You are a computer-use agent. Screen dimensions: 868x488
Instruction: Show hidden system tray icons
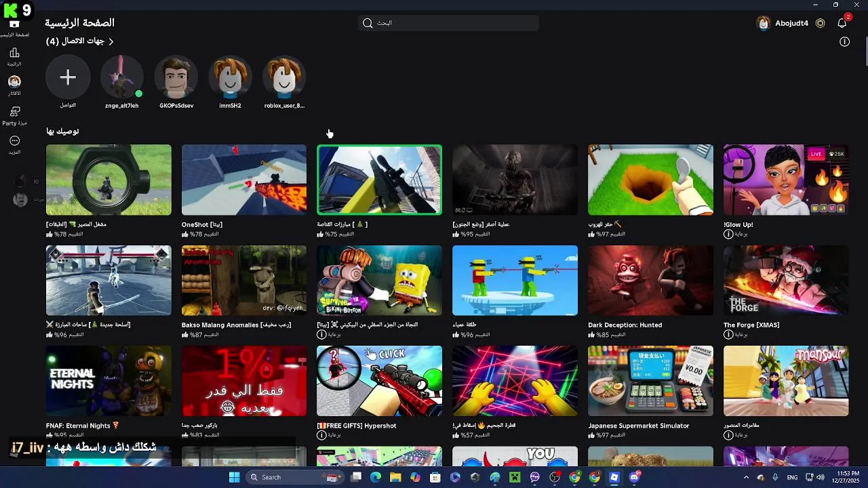746,477
